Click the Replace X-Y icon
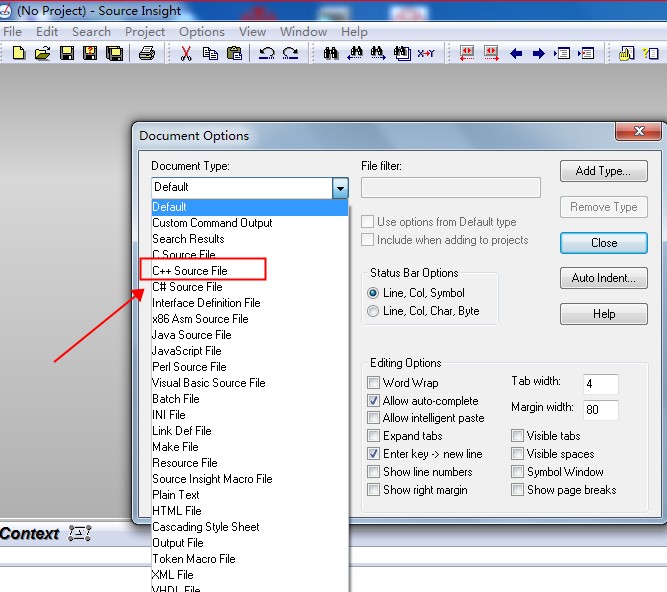This screenshot has height=592, width=667. pos(426,54)
